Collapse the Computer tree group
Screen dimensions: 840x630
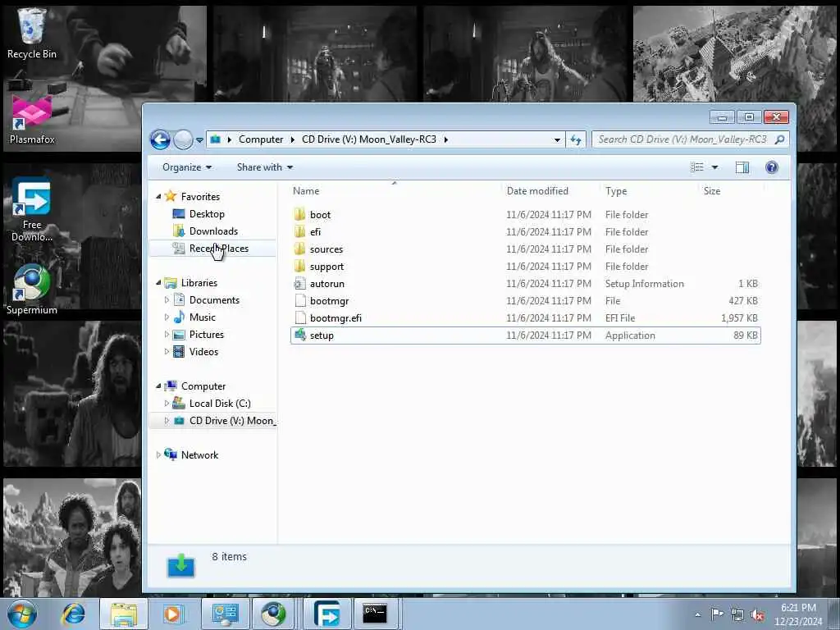coord(158,386)
